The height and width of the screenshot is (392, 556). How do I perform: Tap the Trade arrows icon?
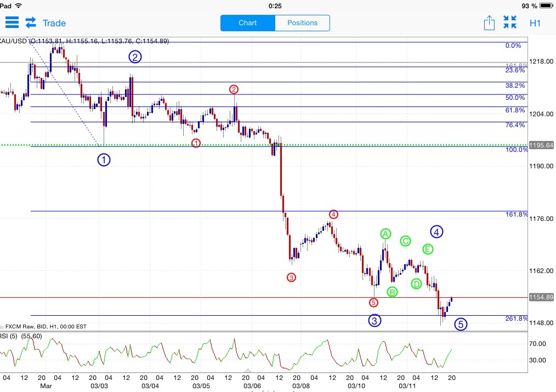(31, 22)
